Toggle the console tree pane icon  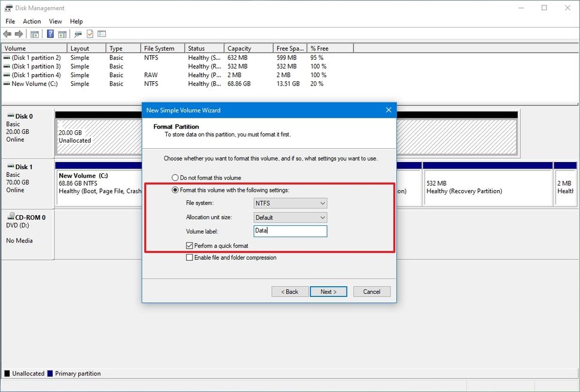click(35, 33)
